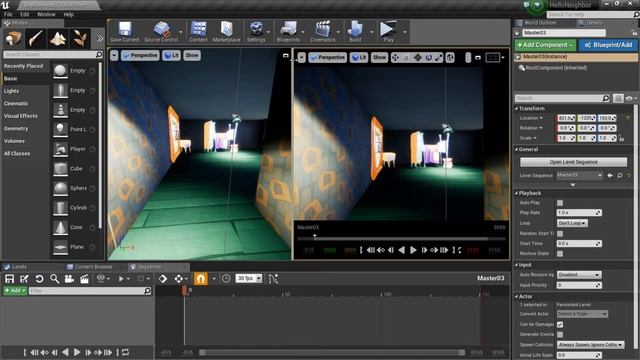
Task: Use selected asset arrow for Level Sequence
Action: [610, 175]
